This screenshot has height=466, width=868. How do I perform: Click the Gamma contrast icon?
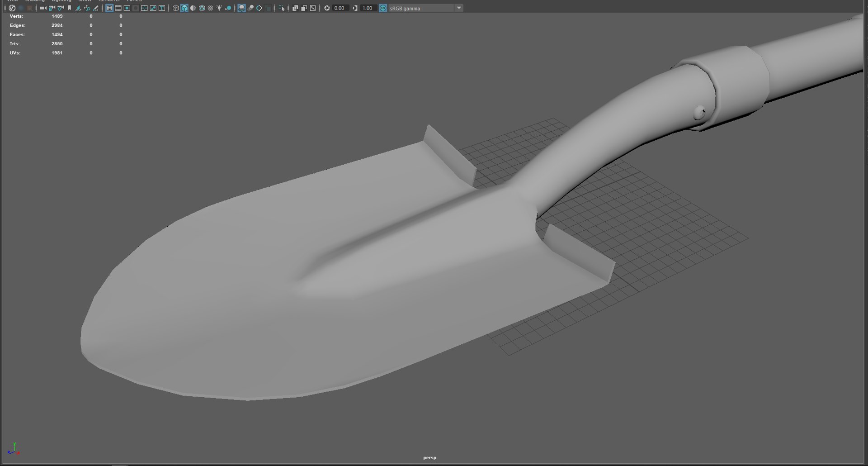tap(355, 8)
